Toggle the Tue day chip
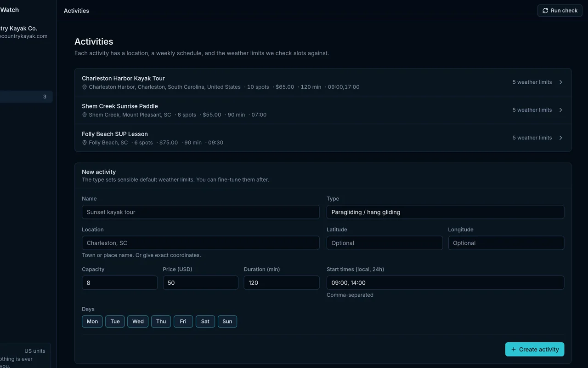The height and width of the screenshot is (368, 588). 115,322
